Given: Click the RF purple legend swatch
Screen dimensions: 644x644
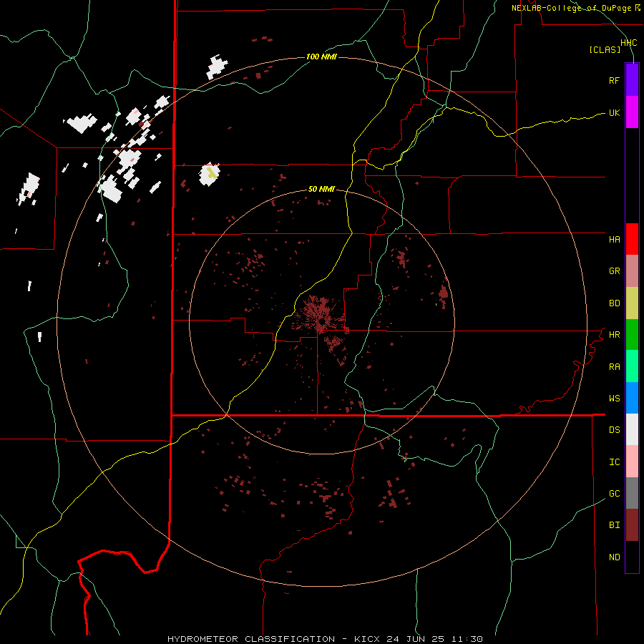Looking at the screenshot, I should 632,80.
